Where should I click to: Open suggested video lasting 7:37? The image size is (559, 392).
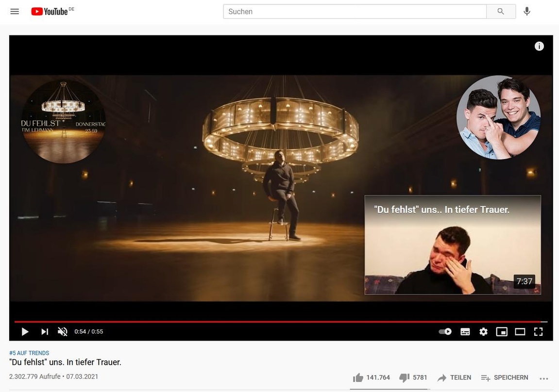tap(453, 245)
